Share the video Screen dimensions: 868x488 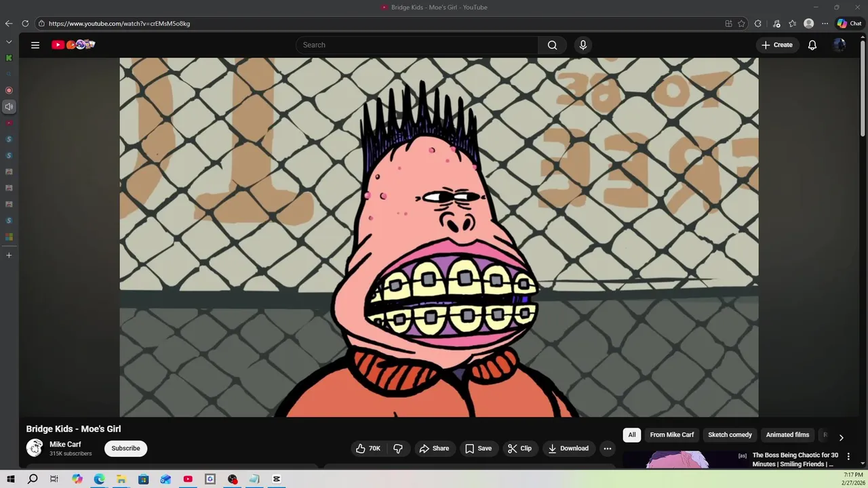(434, 448)
